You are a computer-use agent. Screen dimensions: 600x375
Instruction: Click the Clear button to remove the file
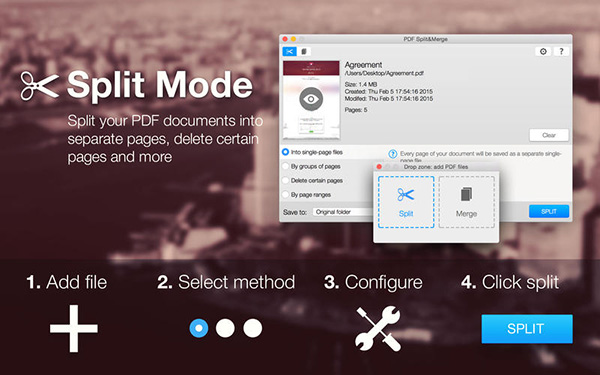549,135
